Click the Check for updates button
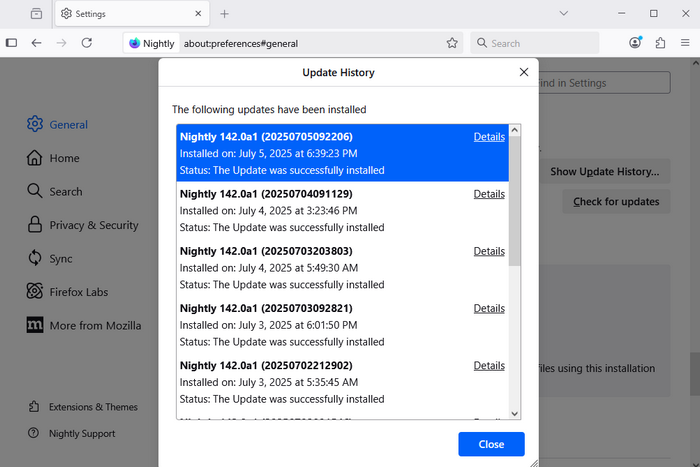This screenshot has height=467, width=700. click(x=616, y=202)
